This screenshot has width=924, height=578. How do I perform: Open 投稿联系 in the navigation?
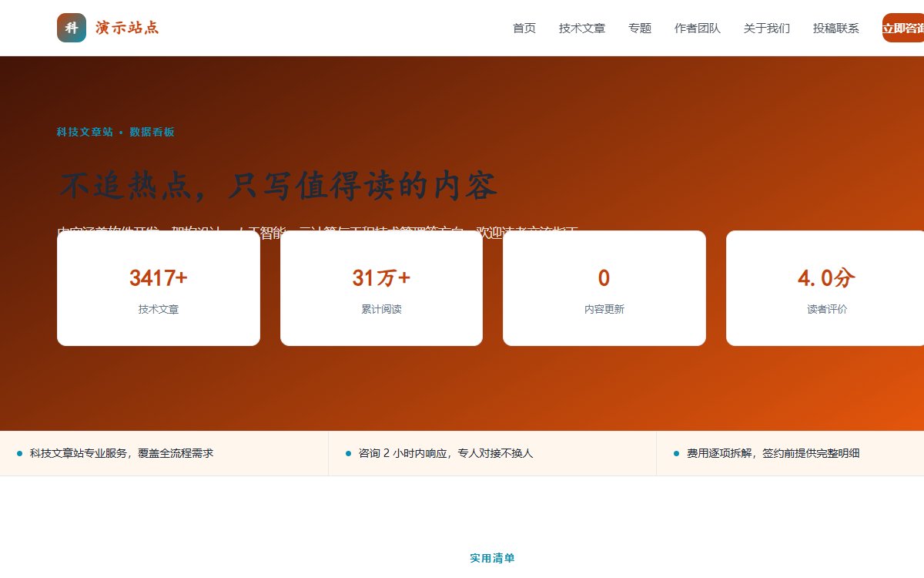[x=836, y=28]
